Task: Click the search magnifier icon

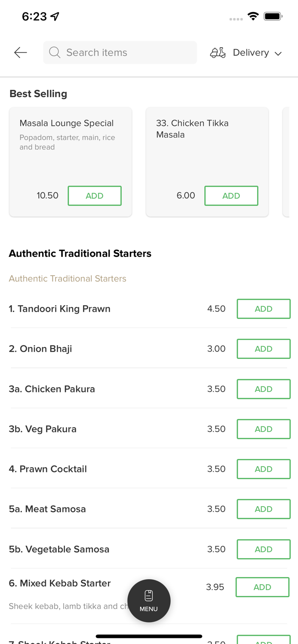Action: tap(55, 52)
